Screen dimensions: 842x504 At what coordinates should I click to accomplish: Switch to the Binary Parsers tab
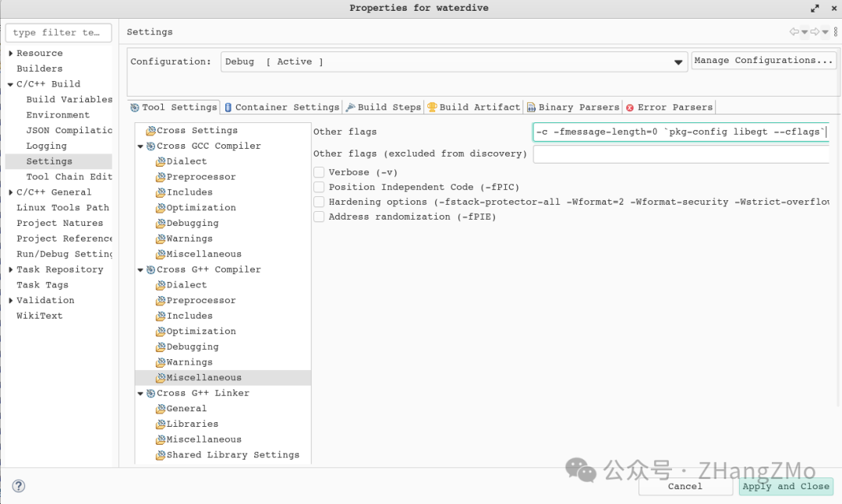(x=573, y=107)
